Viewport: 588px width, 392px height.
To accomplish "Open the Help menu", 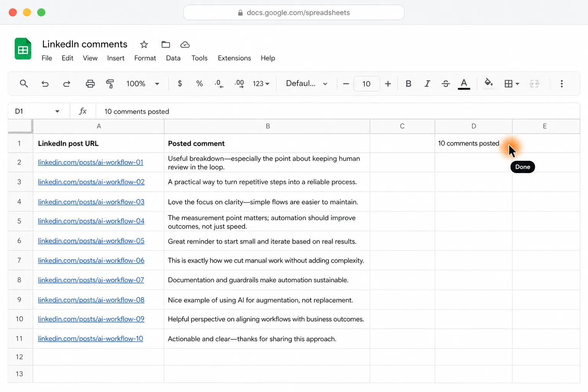I will coord(268,58).
